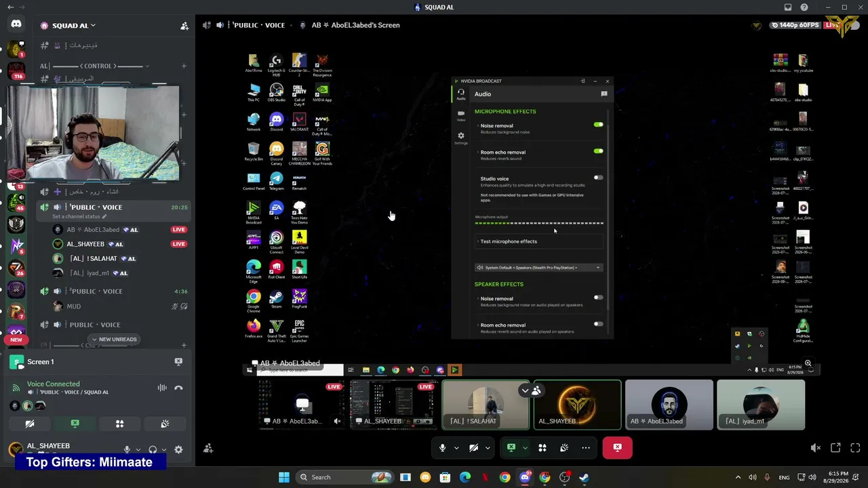Open the Settings tab in NVIDIA Broadcast

[461, 138]
